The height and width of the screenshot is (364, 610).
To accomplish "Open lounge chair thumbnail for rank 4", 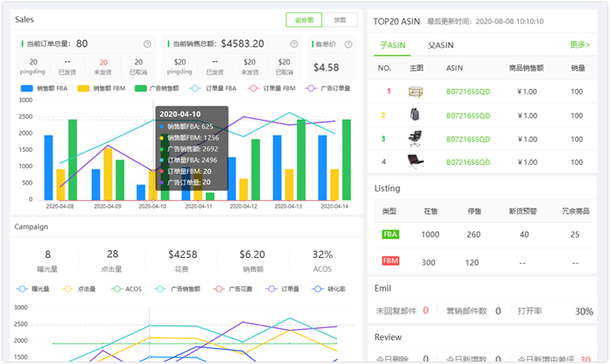I will 415,162.
